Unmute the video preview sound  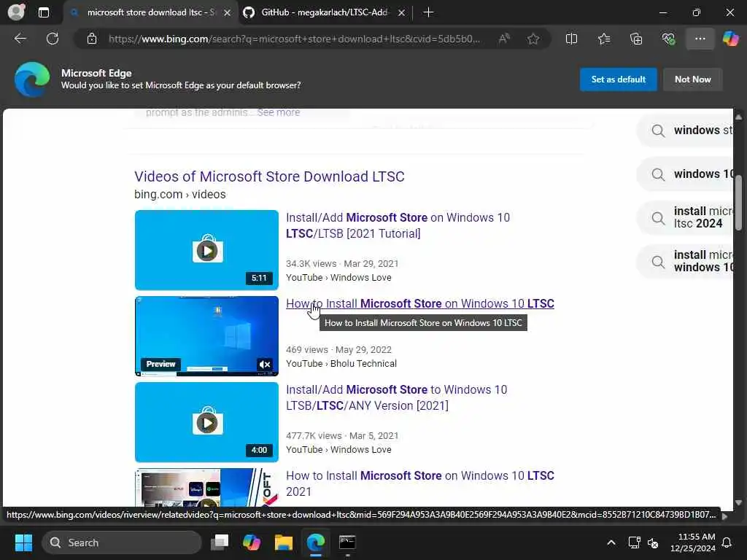(265, 365)
